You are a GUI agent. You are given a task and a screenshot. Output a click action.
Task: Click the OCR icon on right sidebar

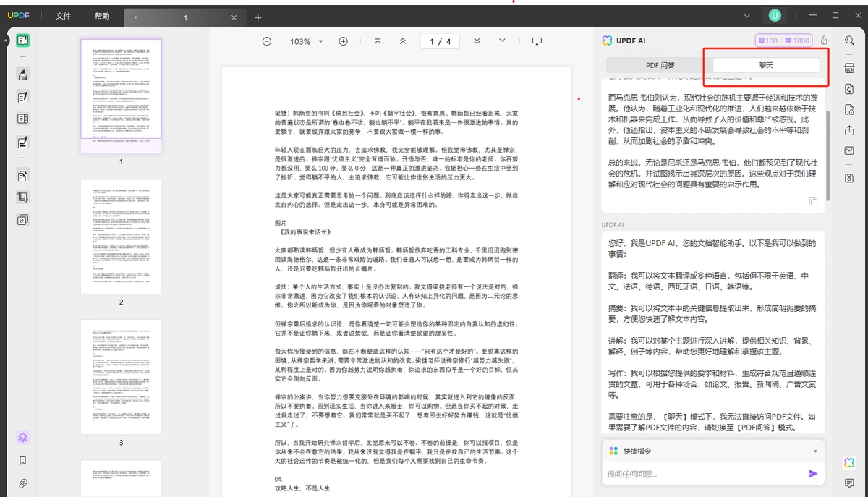pyautogui.click(x=849, y=68)
